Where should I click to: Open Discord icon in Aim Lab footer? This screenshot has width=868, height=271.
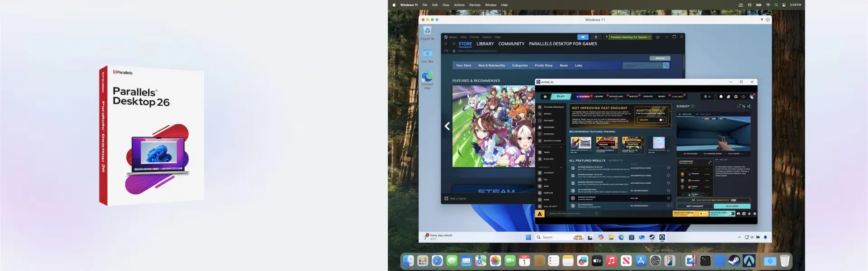pyautogui.click(x=739, y=214)
